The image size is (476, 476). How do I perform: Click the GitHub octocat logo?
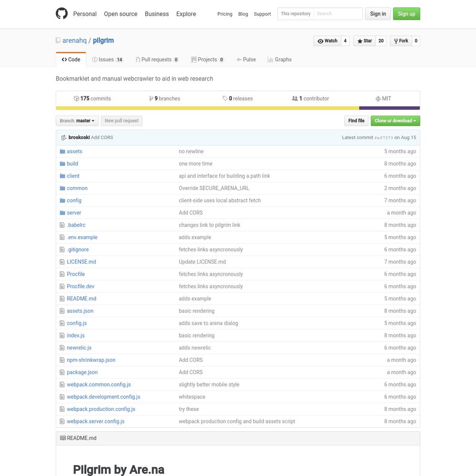tap(61, 14)
